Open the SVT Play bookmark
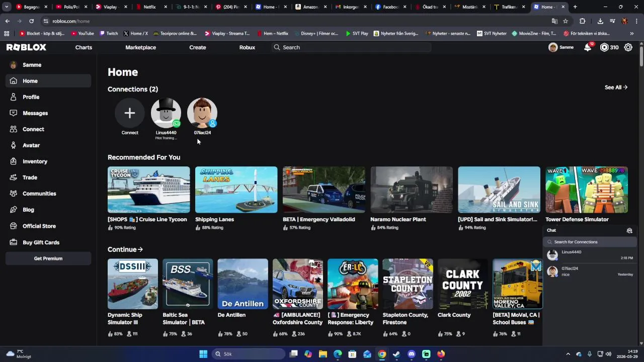644x362 pixels. tap(357, 34)
